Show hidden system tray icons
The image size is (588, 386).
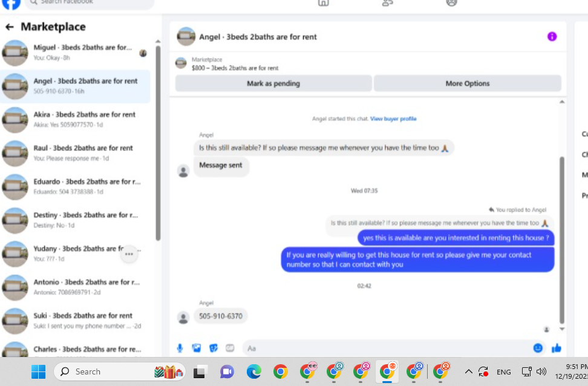468,371
